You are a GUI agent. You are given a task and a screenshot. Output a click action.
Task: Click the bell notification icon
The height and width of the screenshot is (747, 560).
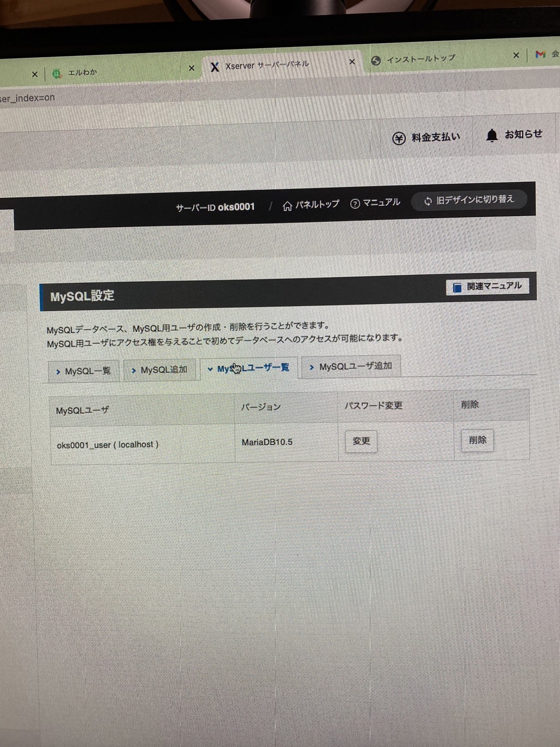pyautogui.click(x=492, y=135)
